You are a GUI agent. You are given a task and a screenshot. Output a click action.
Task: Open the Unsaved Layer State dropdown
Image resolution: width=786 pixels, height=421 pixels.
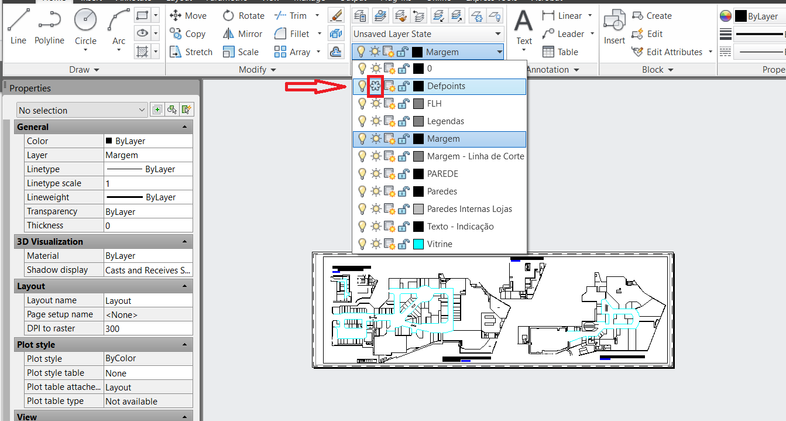(427, 34)
